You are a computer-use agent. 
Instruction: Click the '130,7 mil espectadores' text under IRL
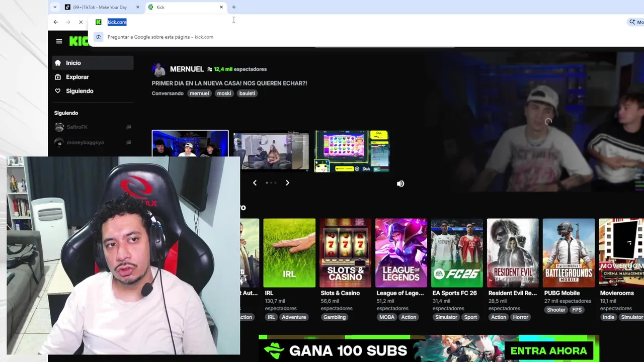point(281,305)
